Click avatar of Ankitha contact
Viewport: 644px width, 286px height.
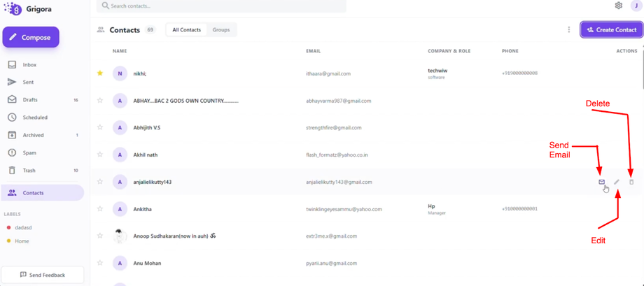pyautogui.click(x=120, y=209)
